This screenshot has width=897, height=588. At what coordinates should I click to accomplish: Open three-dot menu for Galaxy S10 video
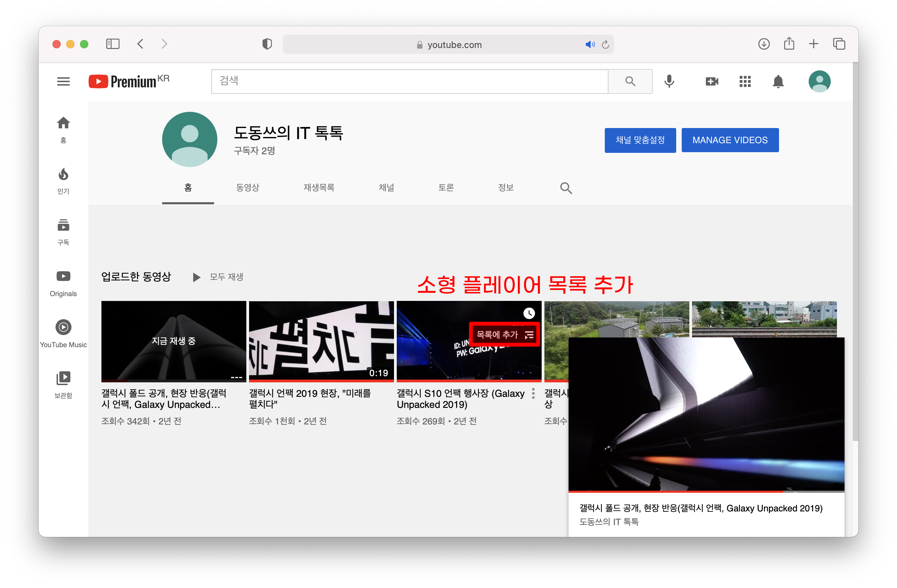(533, 393)
